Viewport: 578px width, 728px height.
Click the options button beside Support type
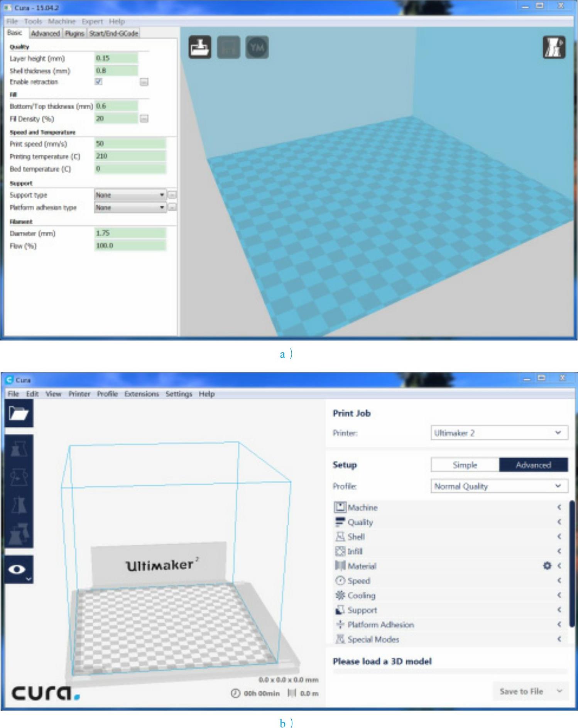coord(172,195)
